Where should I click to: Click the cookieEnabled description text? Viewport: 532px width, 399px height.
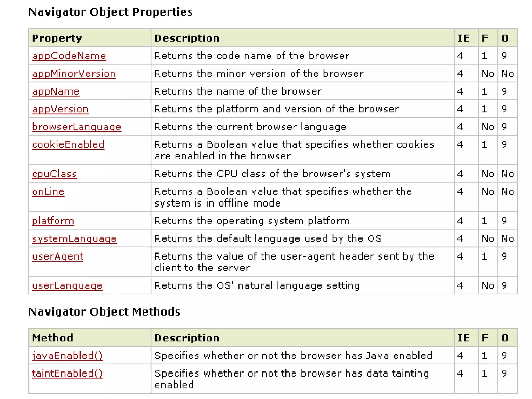point(294,150)
